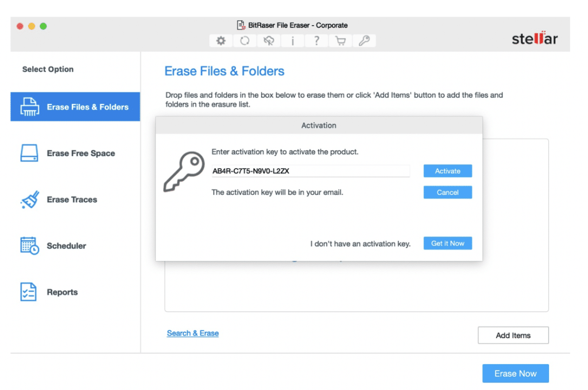The height and width of the screenshot is (390, 588).
Task: Click the 'BitRaser File Eraser - Corporate' window title
Action: click(298, 25)
